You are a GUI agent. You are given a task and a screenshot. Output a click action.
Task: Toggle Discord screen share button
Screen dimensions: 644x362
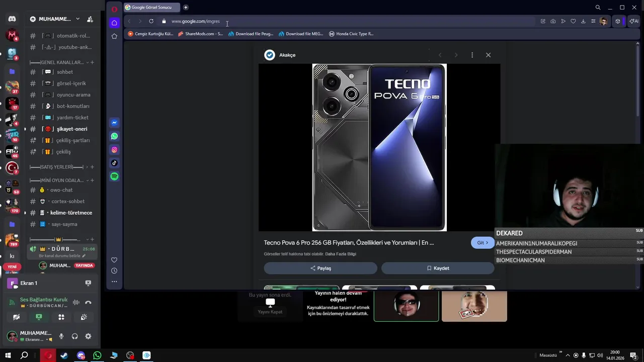39,317
